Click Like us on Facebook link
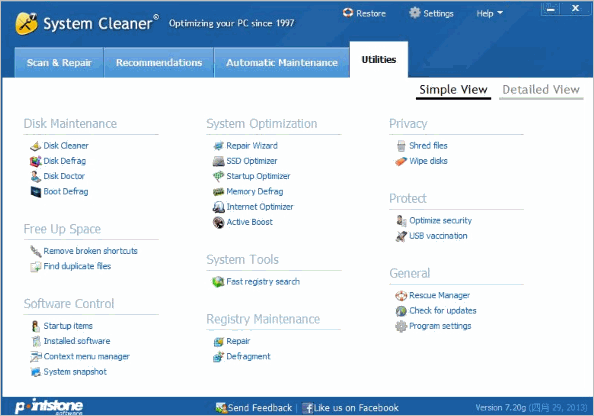The height and width of the screenshot is (416, 594). 350,408
